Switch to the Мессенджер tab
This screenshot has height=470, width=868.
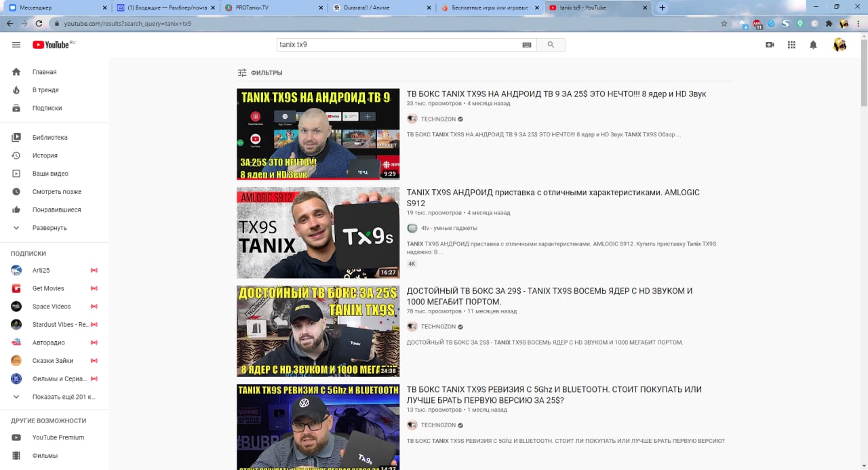(56, 7)
